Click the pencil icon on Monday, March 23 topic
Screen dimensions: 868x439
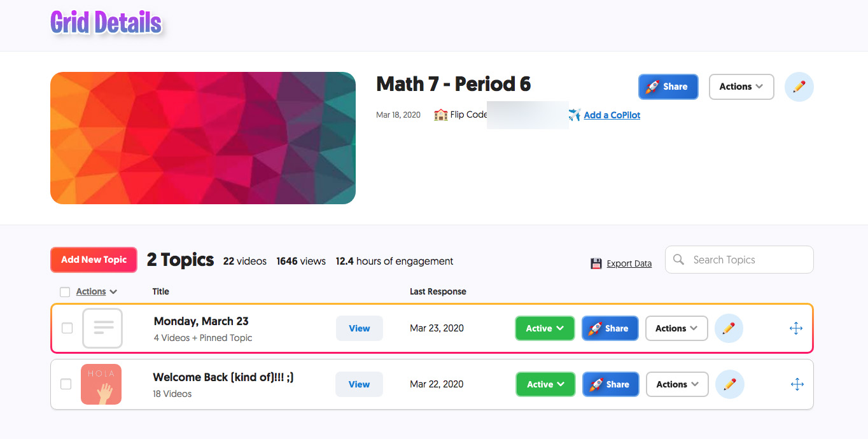click(729, 328)
